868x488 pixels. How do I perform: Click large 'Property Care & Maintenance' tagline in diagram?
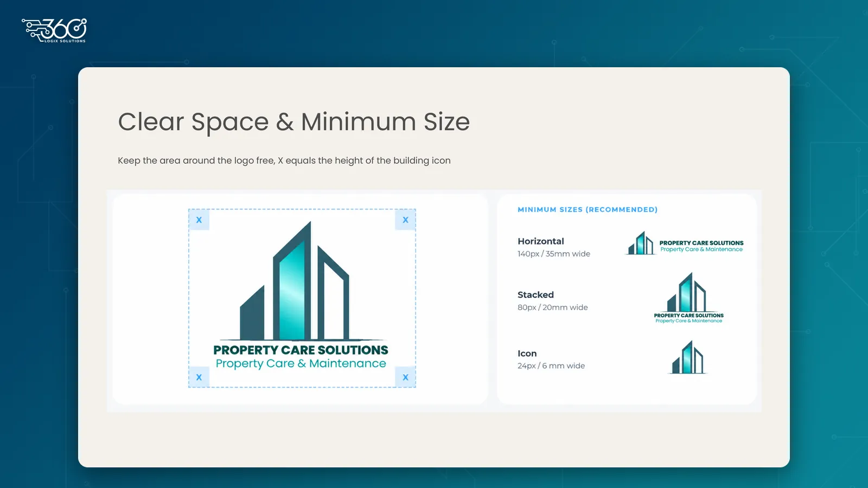click(301, 364)
